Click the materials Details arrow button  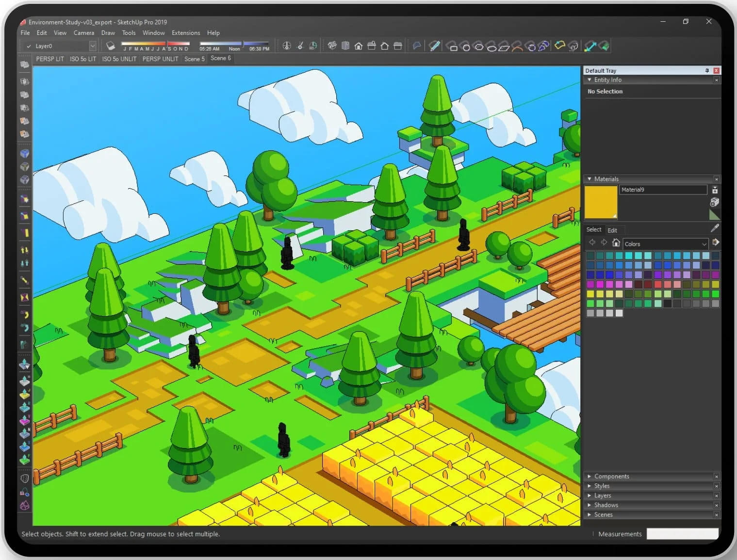point(716,243)
